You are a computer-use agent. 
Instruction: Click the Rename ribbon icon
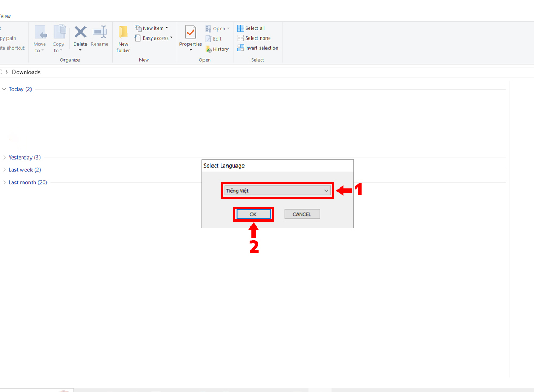point(100,36)
